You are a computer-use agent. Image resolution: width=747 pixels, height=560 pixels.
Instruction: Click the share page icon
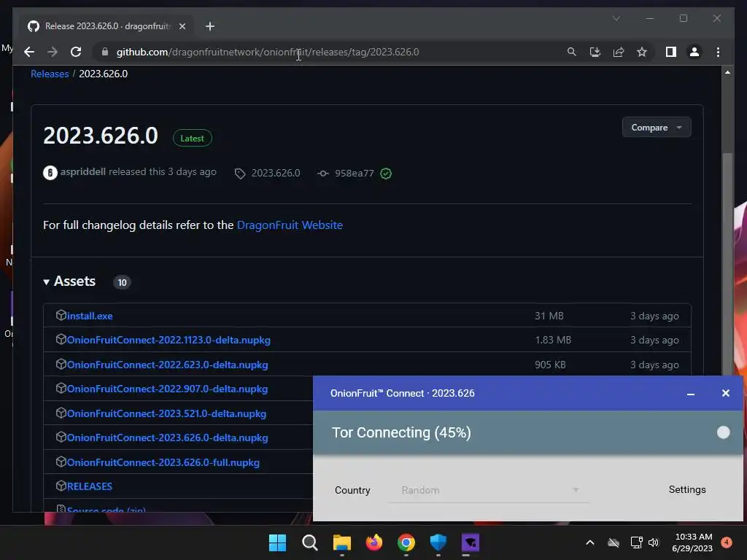619,52
